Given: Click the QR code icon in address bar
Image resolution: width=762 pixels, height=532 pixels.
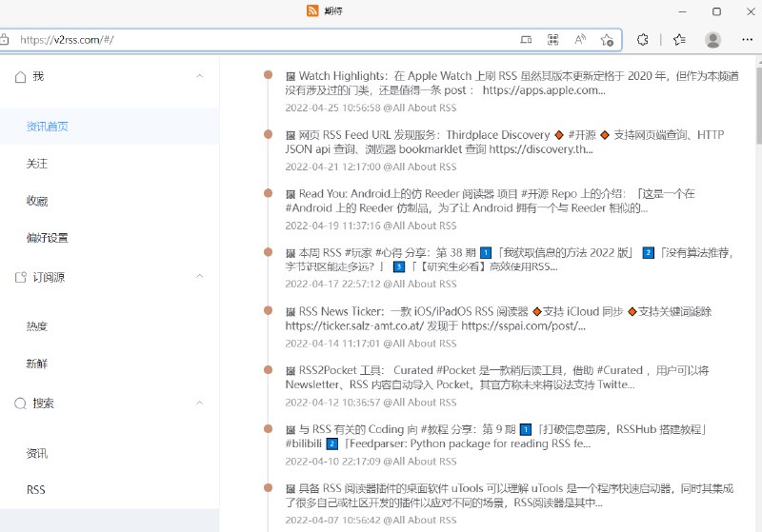Looking at the screenshot, I should 552,40.
